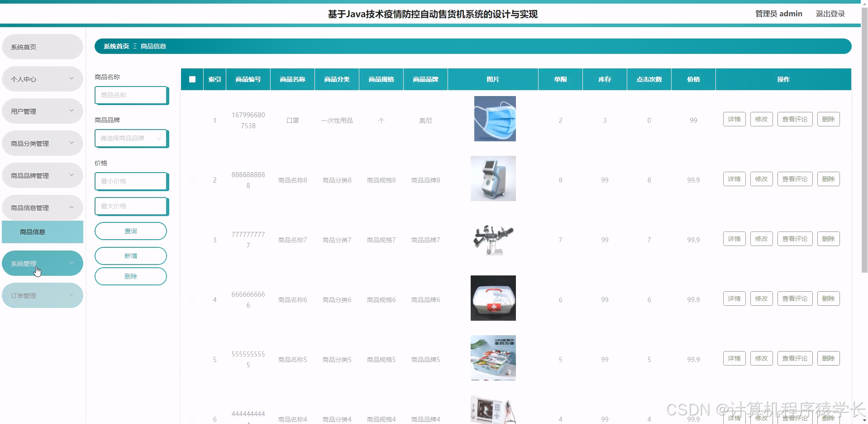Viewport: 868px width, 424px height.
Task: Click the 新增 button to add product
Action: [130, 255]
